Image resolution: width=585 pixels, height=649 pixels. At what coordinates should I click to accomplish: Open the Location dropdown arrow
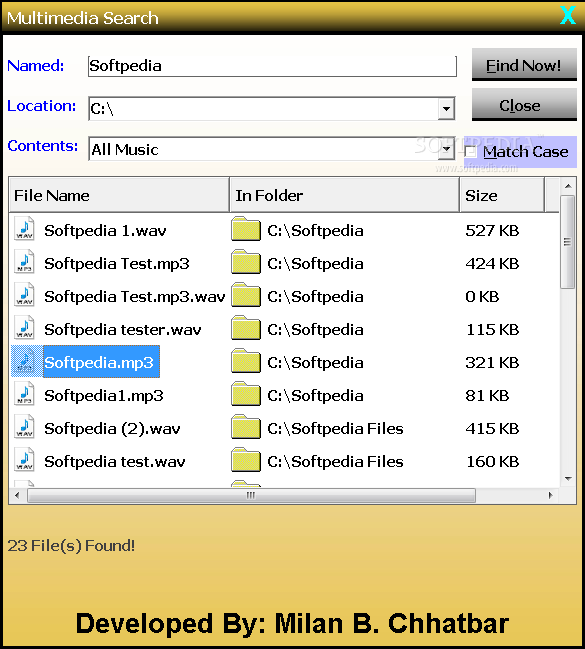coord(446,109)
